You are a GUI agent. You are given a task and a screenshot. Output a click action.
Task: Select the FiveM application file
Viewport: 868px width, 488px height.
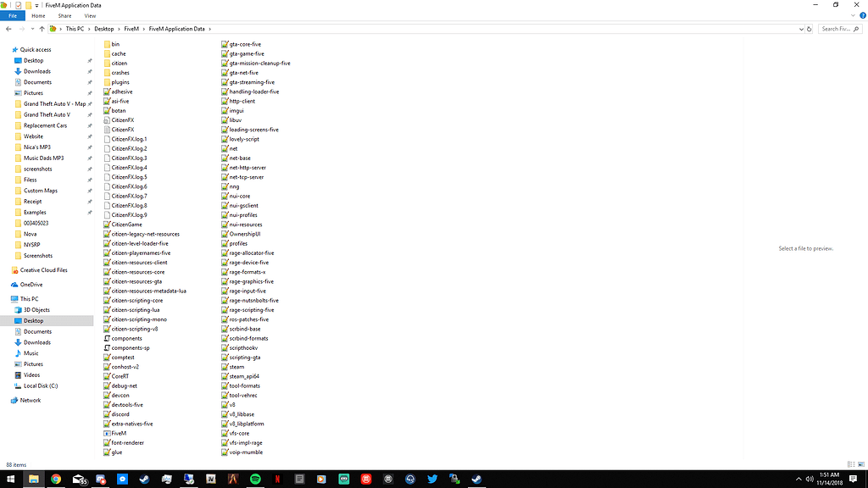pyautogui.click(x=114, y=433)
